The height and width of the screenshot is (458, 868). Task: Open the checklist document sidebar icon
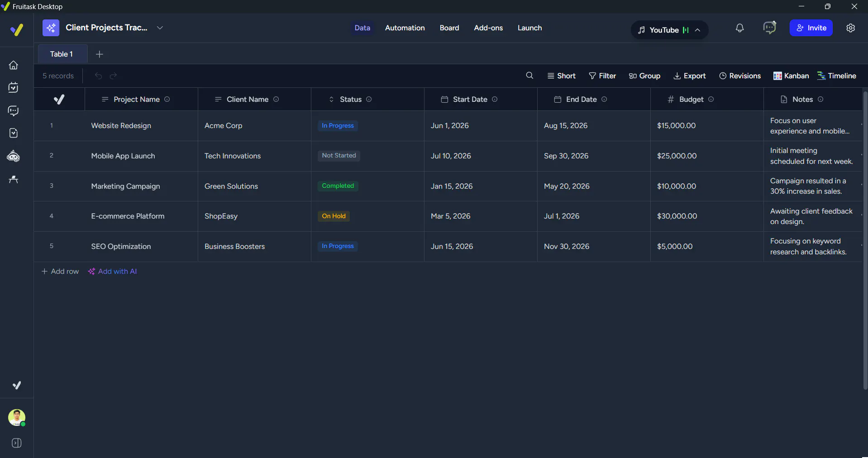[14, 133]
